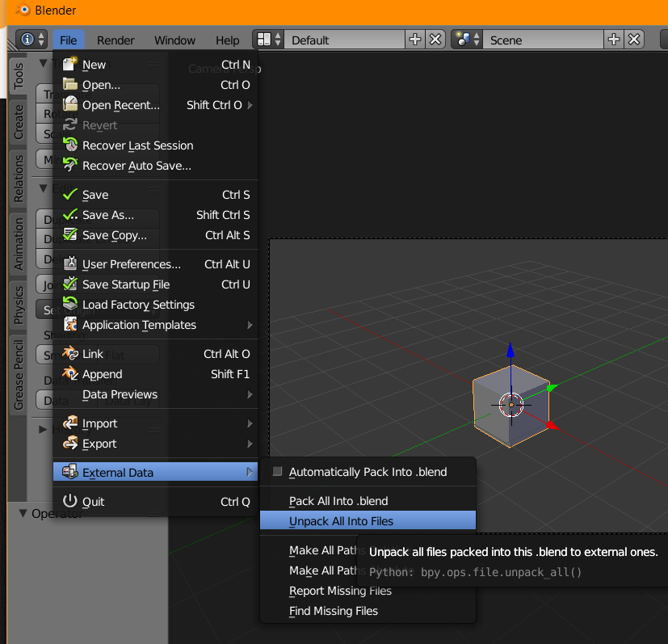Screen dimensions: 668x644
Task: Click the Quit power icon
Action: coord(69,501)
